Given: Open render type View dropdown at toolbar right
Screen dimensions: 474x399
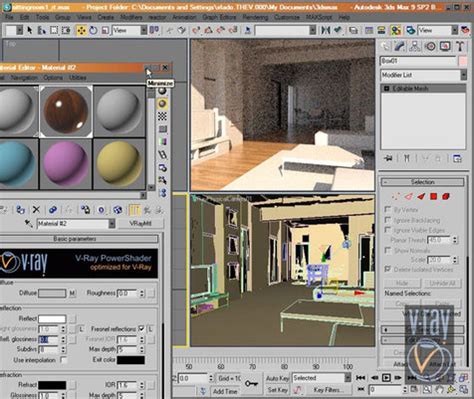Looking at the screenshot, I should point(455,31).
